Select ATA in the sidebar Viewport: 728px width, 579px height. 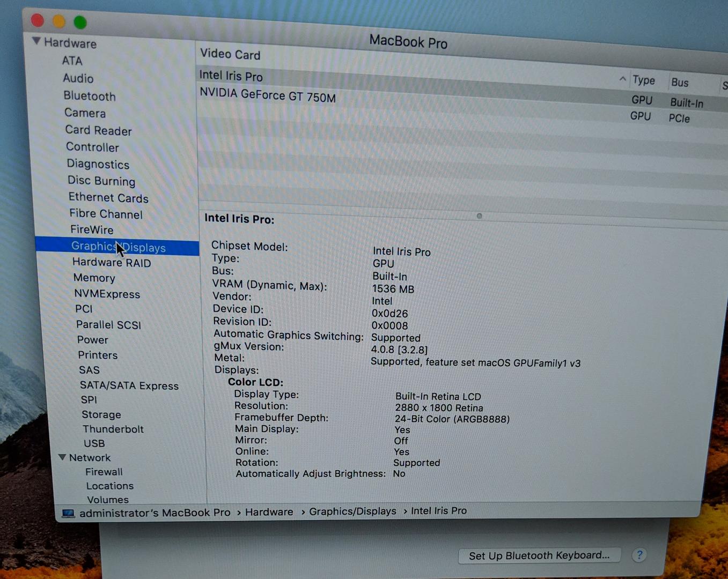point(72,61)
